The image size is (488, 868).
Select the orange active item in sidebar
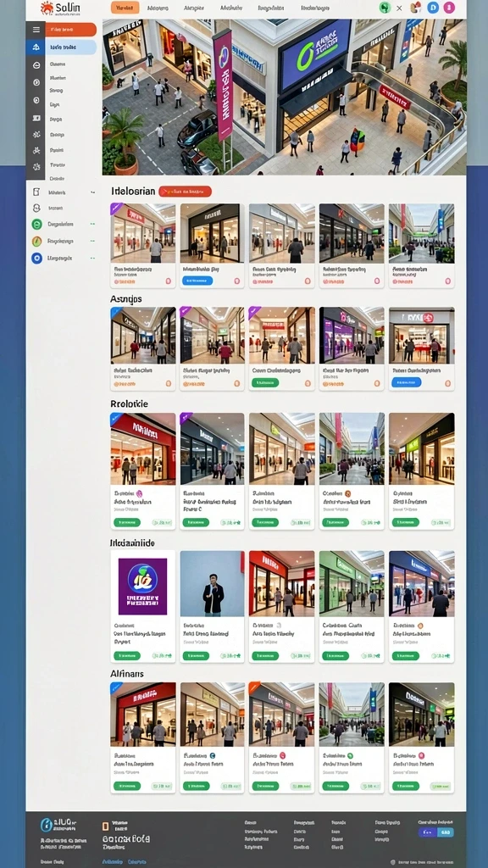coord(71,30)
